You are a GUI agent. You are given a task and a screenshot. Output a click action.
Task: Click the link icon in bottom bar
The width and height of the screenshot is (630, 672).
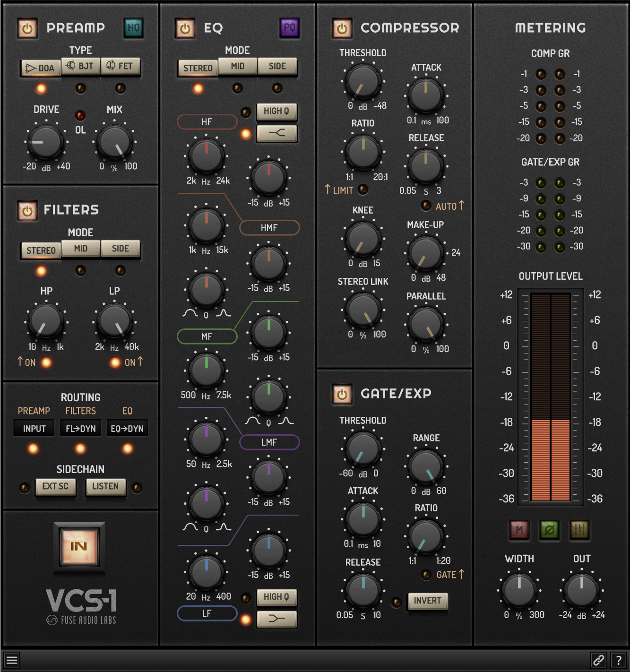pyautogui.click(x=599, y=660)
